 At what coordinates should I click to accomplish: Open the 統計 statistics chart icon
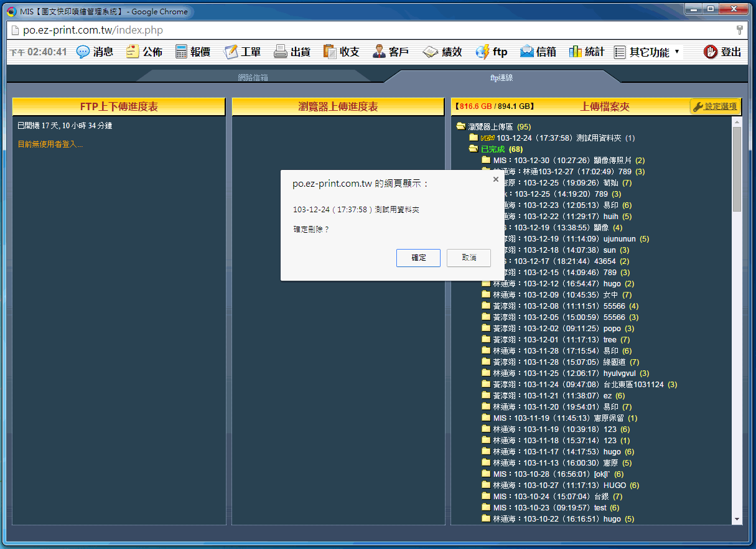(x=576, y=52)
